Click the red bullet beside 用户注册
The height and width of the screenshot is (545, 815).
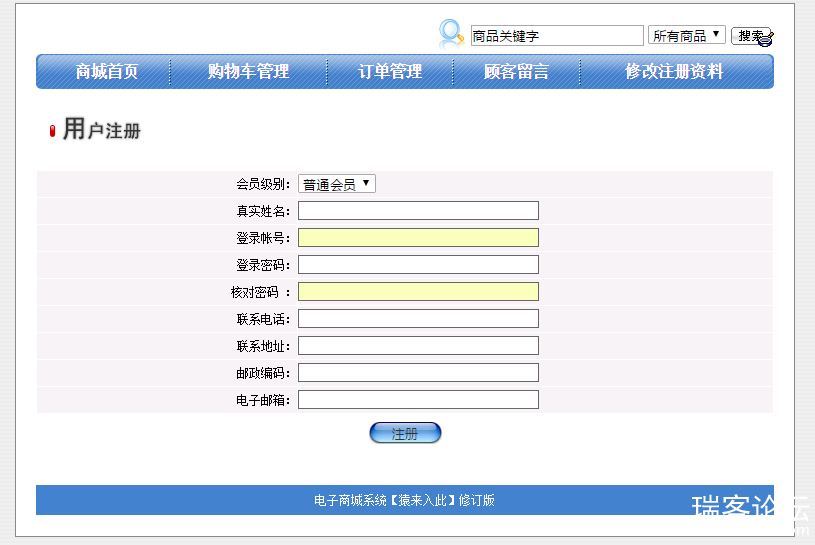(52, 131)
